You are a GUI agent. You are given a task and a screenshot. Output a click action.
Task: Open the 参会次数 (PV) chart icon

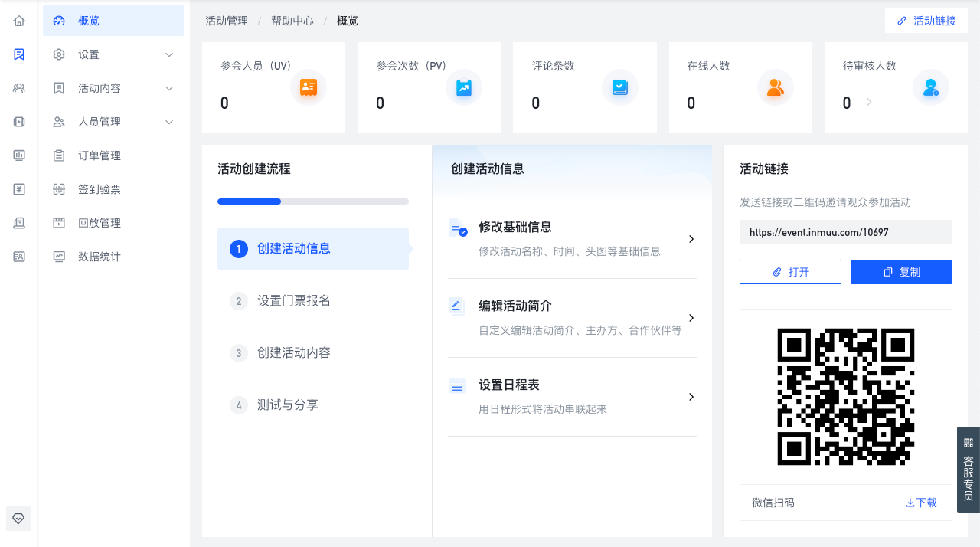tap(464, 87)
